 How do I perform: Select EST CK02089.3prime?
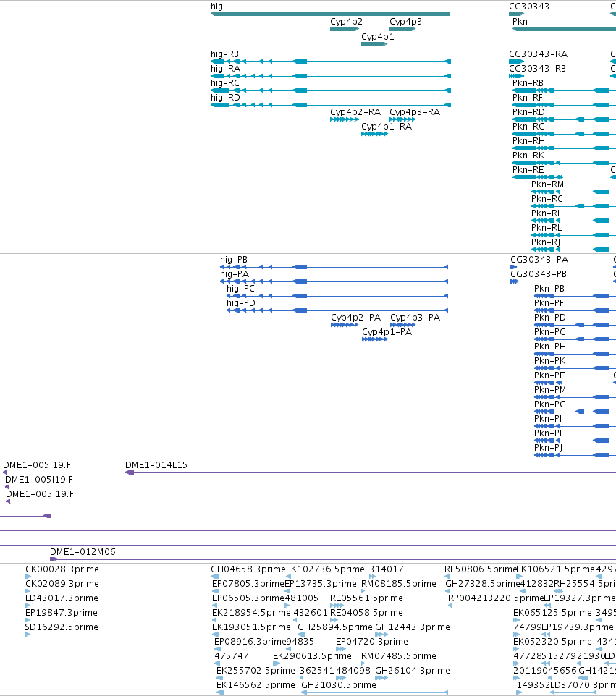[x=62, y=584]
